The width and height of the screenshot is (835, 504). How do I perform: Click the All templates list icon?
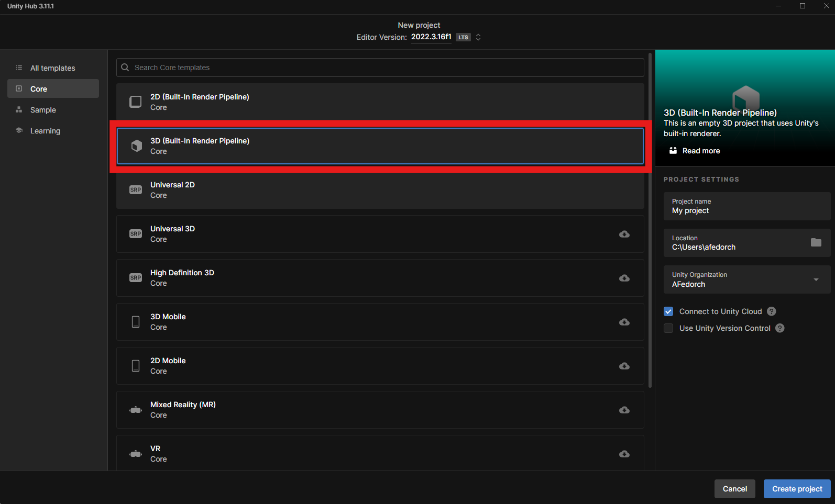[19, 68]
